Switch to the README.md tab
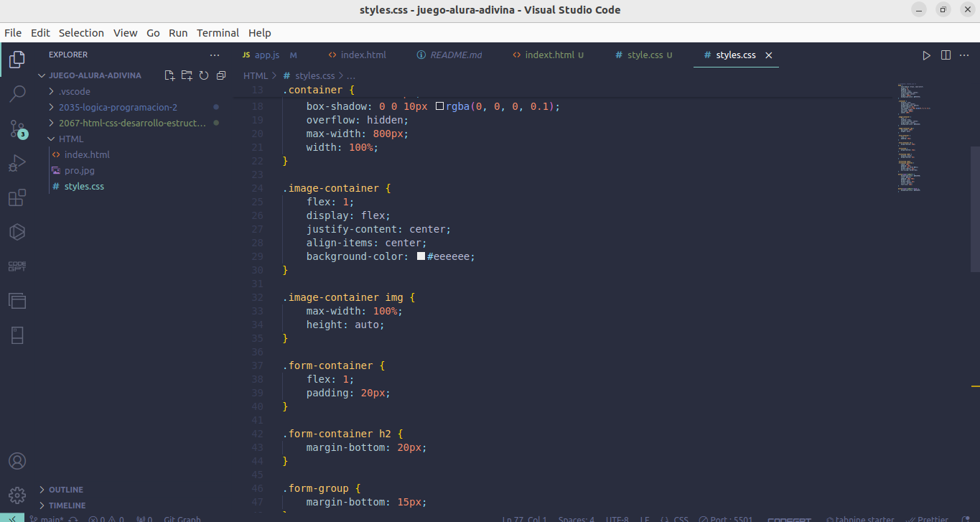 pos(452,55)
